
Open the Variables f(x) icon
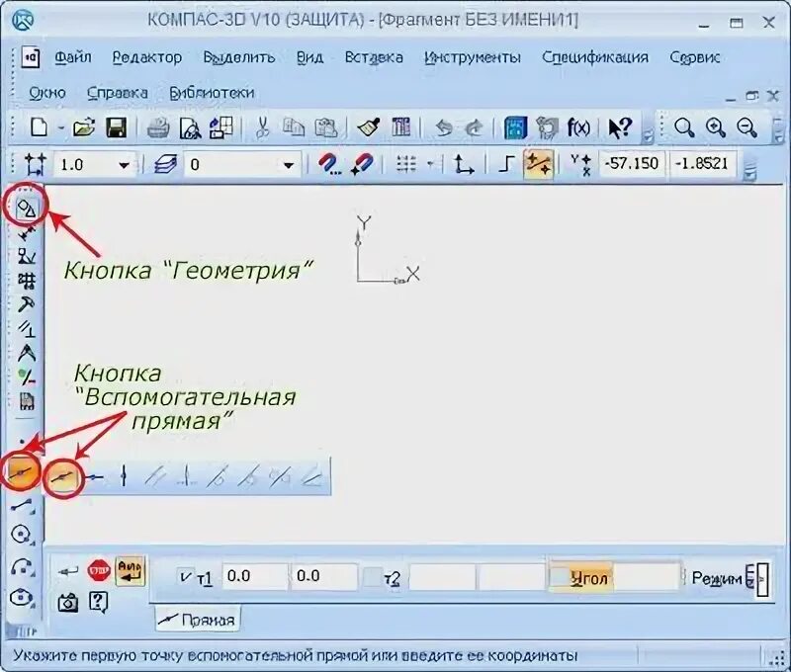[578, 128]
